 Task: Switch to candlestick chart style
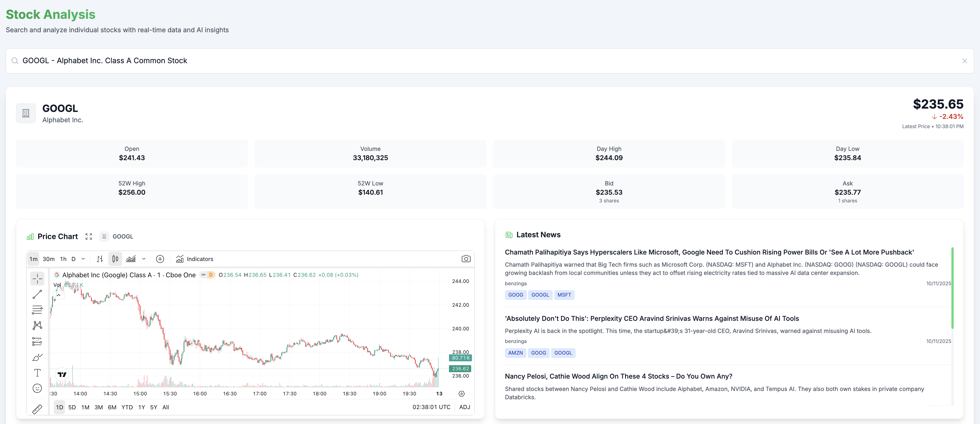pos(115,259)
